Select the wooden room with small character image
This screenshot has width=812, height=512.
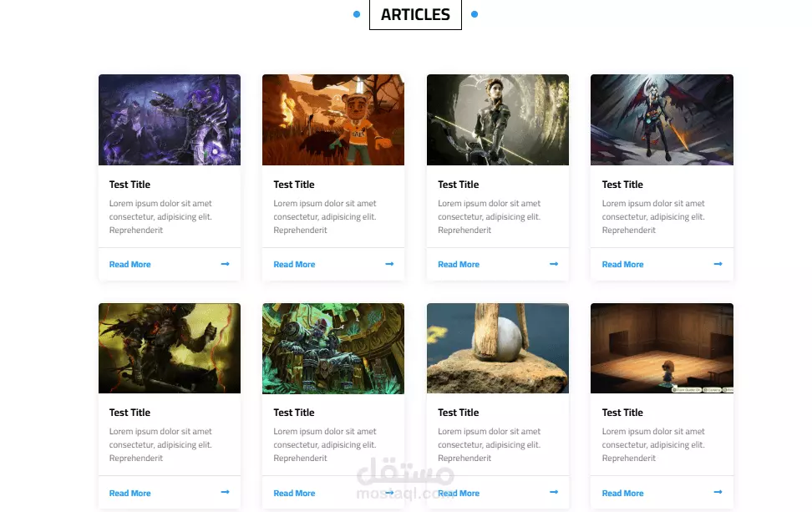(x=662, y=348)
